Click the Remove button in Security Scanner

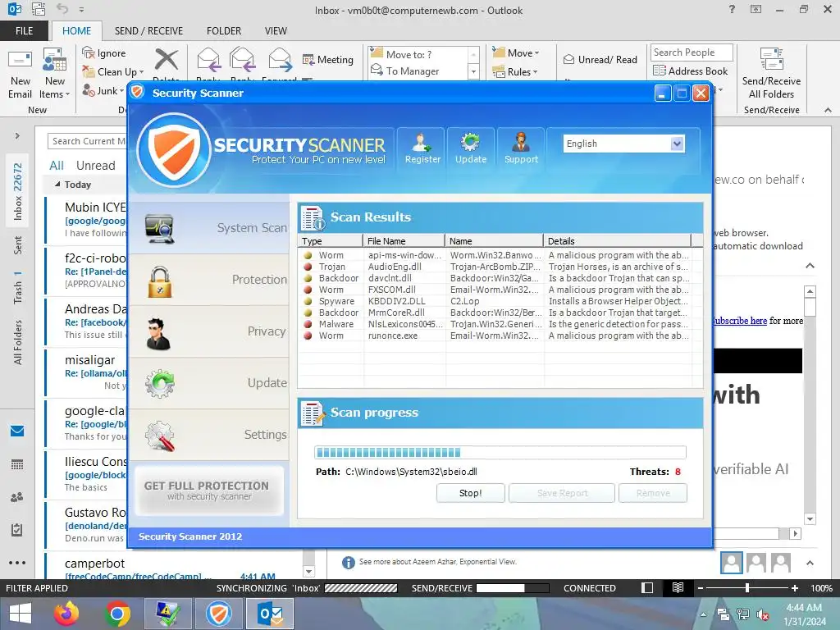coord(652,493)
